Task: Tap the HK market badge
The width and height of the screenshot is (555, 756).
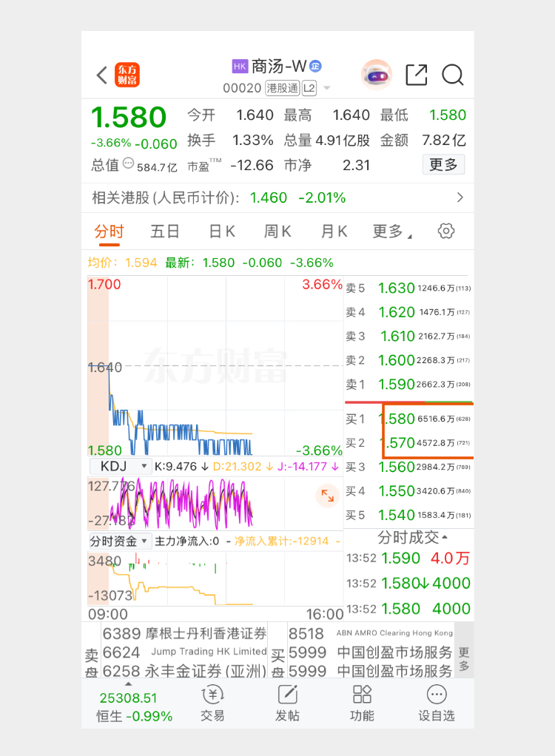Action: click(240, 66)
